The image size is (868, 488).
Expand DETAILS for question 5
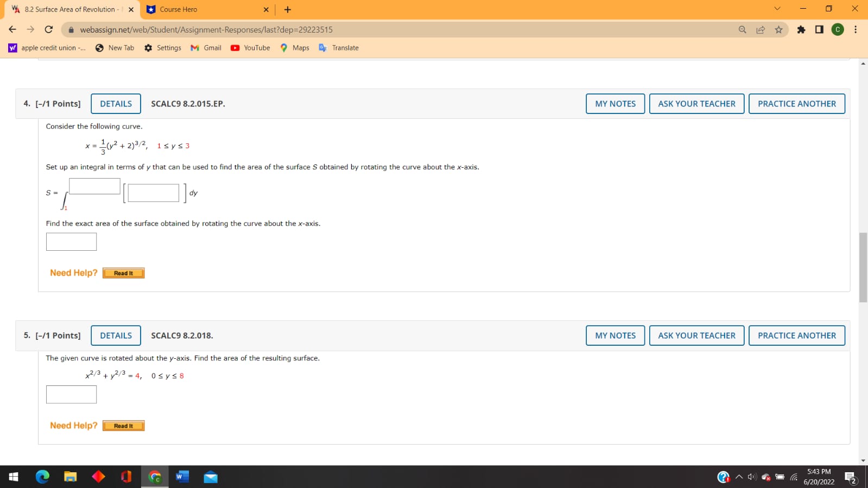[116, 335]
